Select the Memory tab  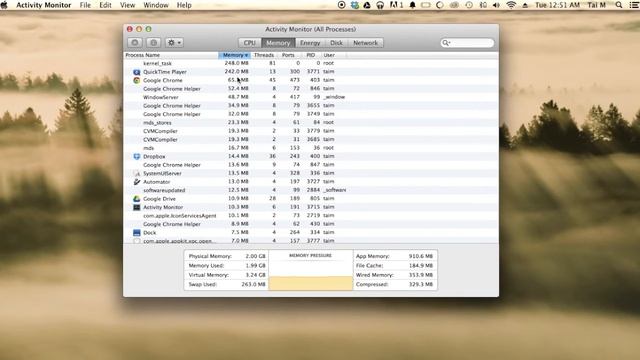278,43
